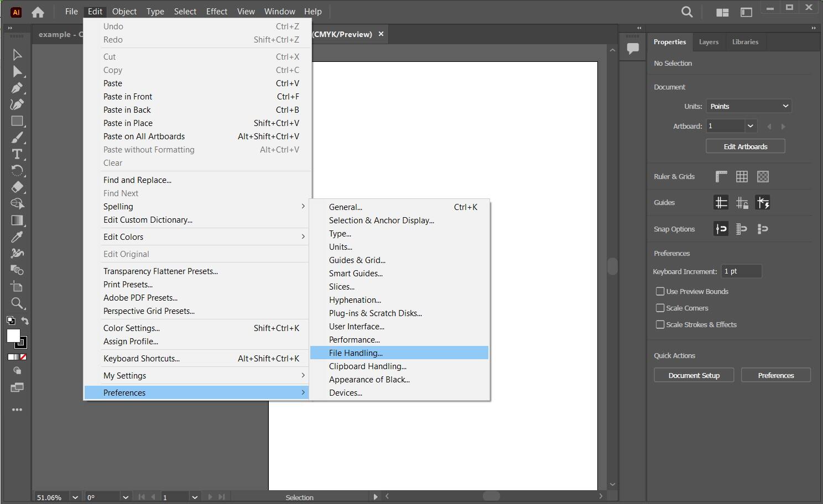
Task: Choose the Rectangle tool
Action: [x=17, y=121]
